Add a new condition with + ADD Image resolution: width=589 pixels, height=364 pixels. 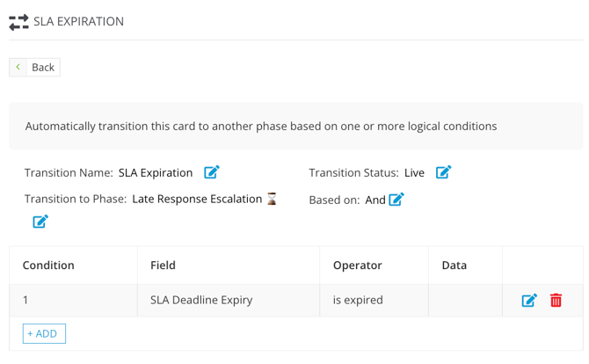[44, 333]
